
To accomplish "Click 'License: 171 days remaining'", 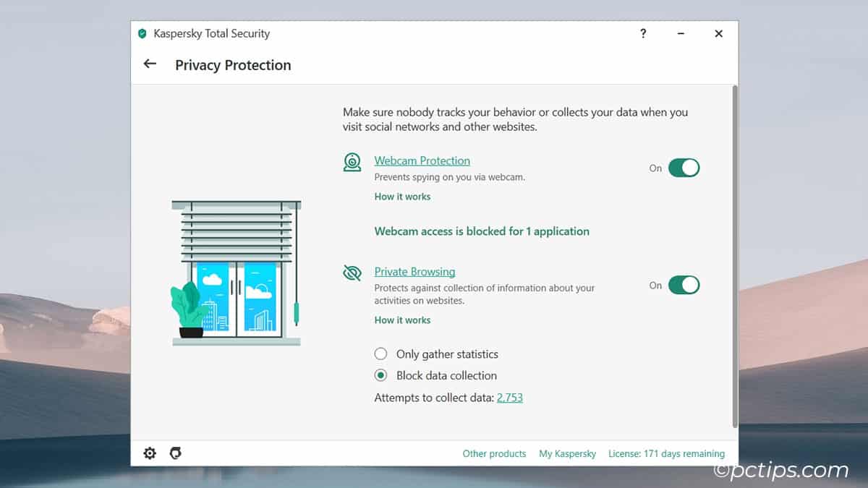I will point(665,453).
